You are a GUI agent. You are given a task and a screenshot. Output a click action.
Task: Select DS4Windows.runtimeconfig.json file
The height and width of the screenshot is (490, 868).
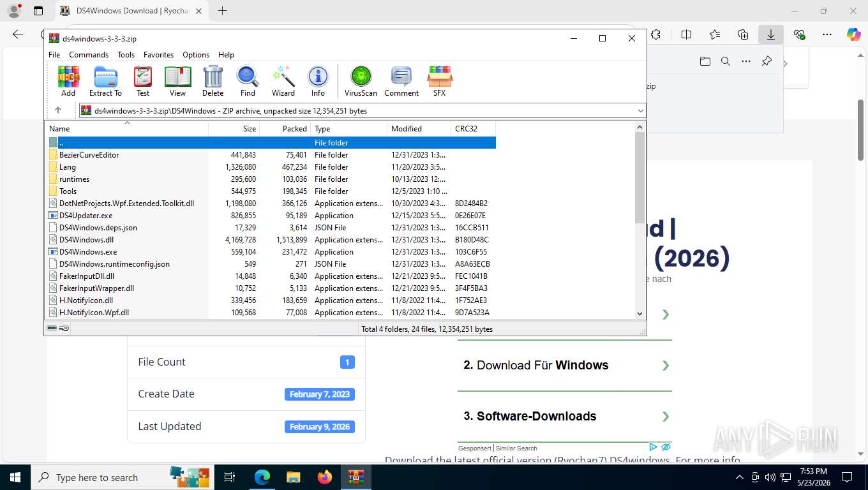pos(271,264)
